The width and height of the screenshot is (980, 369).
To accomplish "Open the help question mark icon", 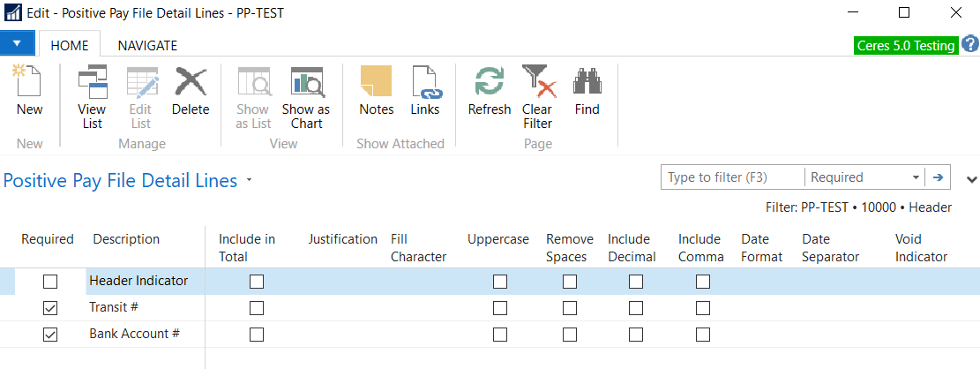I will (969, 45).
